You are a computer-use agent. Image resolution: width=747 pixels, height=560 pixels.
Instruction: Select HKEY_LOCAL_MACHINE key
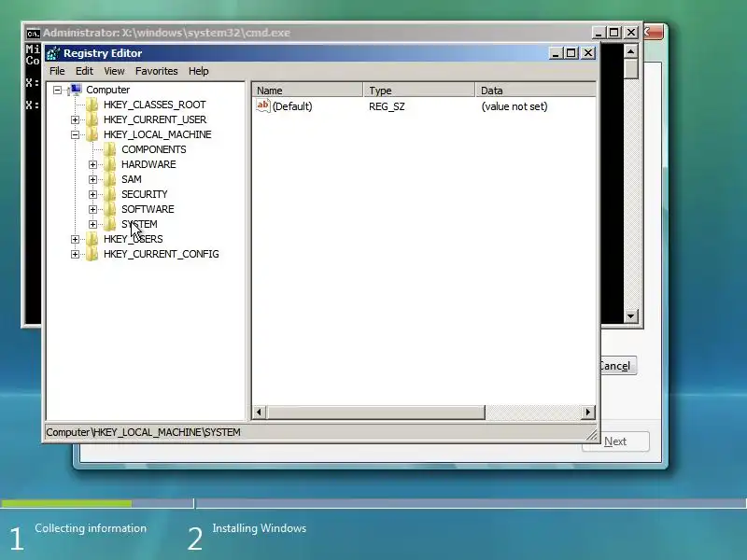coord(157,134)
